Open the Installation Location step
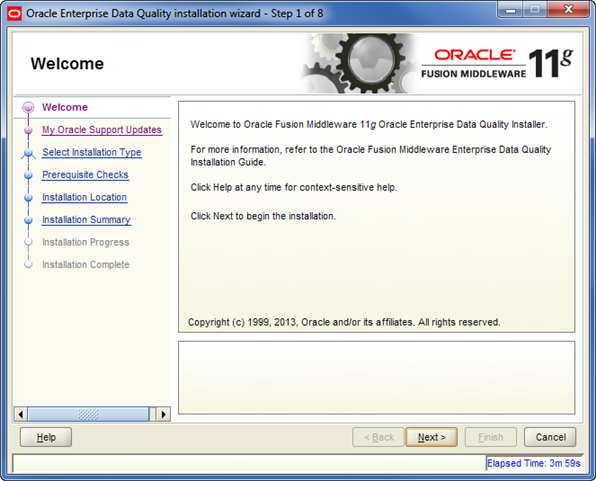 (84, 197)
